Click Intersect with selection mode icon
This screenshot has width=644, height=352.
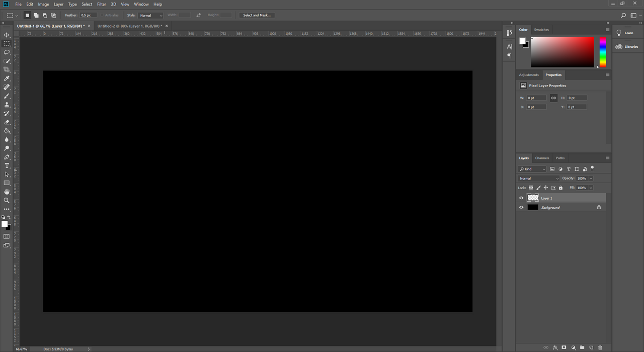pyautogui.click(x=53, y=15)
